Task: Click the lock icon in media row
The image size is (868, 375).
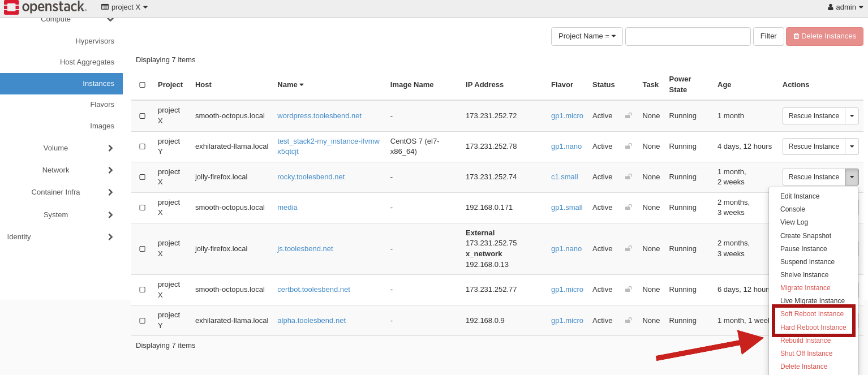Action: pos(628,208)
